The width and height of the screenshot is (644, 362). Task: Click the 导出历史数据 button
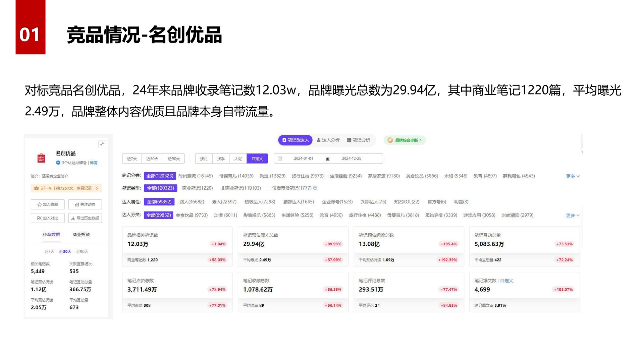coord(85,218)
